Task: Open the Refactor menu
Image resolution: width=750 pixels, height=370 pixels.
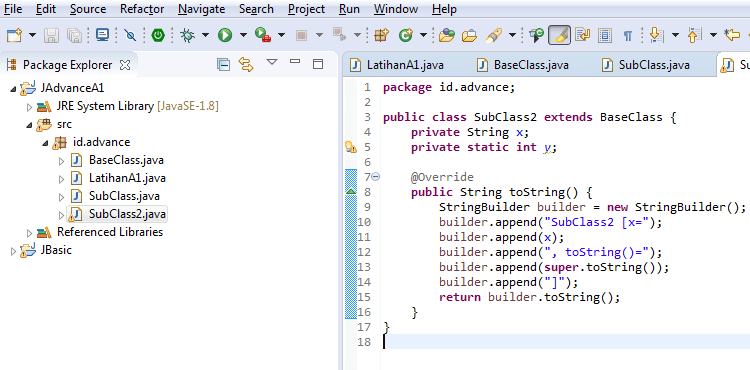Action: pyautogui.click(x=142, y=9)
